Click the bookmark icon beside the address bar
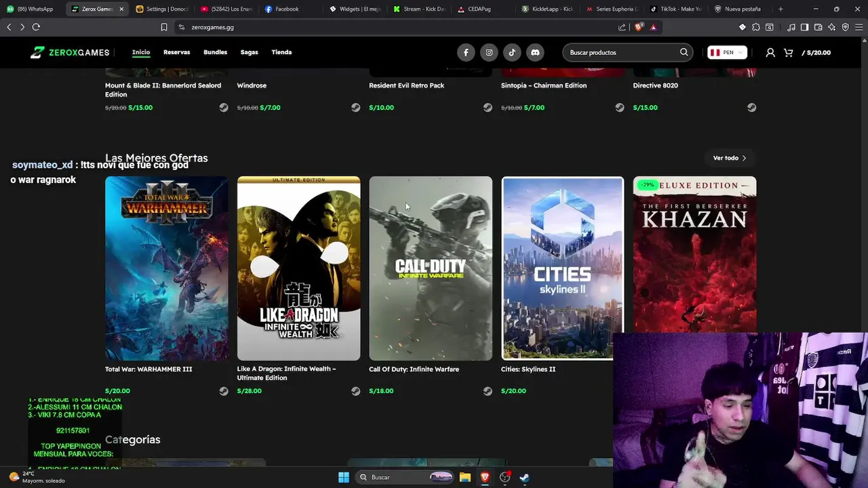 [x=163, y=27]
